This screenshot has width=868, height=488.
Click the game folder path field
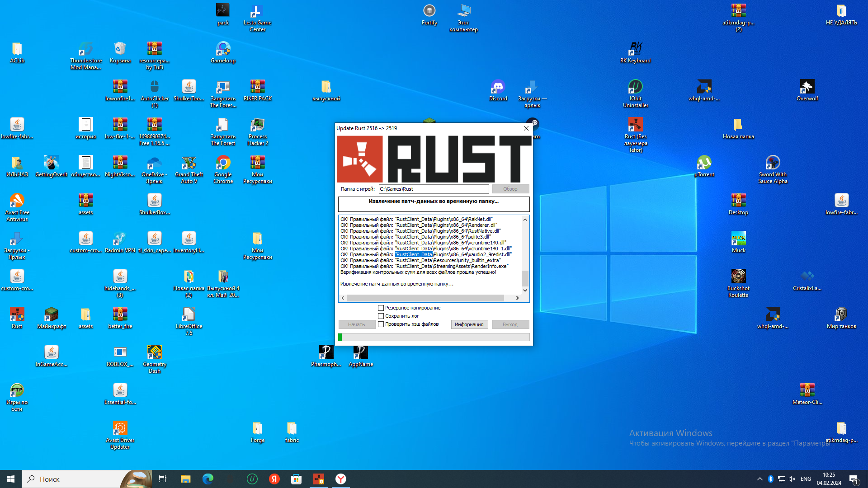(x=434, y=189)
